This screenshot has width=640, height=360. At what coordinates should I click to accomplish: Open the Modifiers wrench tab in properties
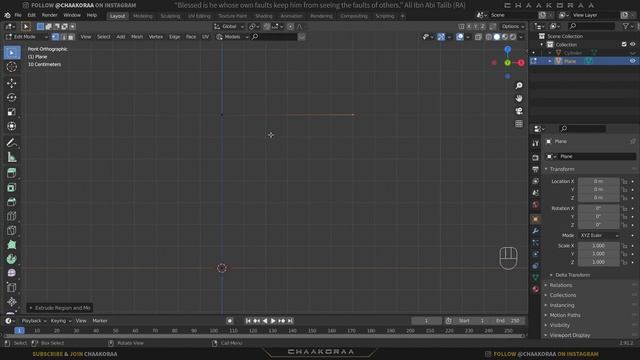pyautogui.click(x=536, y=231)
